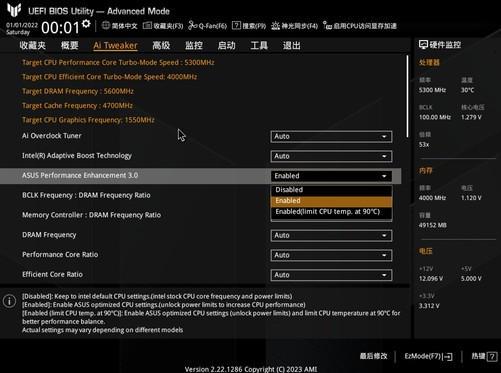
Task: Open the 收藏夹 tab
Action: tap(32, 45)
